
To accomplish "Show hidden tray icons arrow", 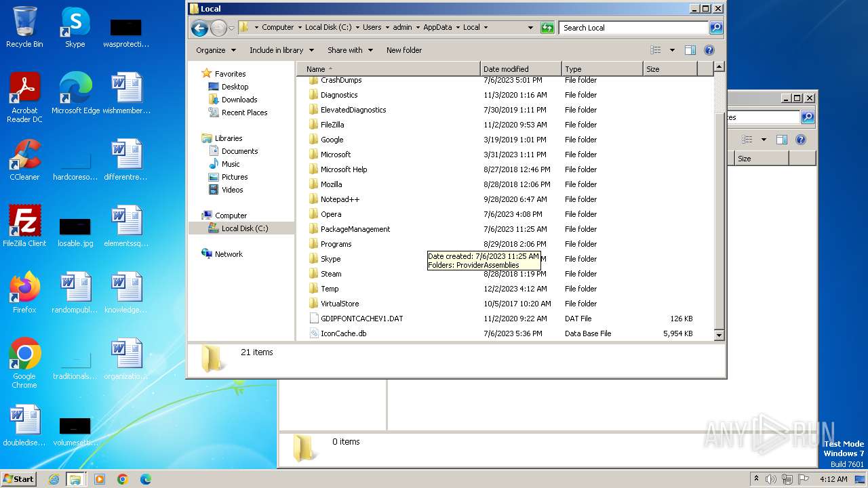I will 756,479.
